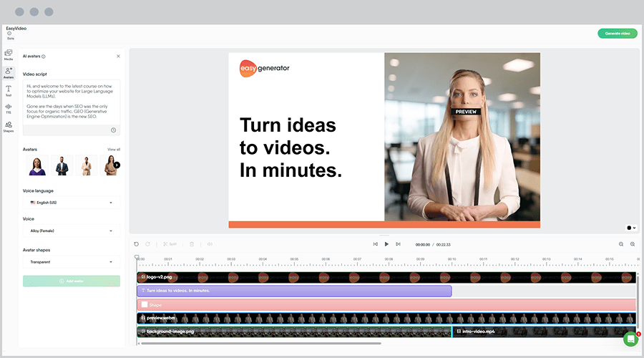
Task: Open the black background color picker
Action: pyautogui.click(x=630, y=228)
